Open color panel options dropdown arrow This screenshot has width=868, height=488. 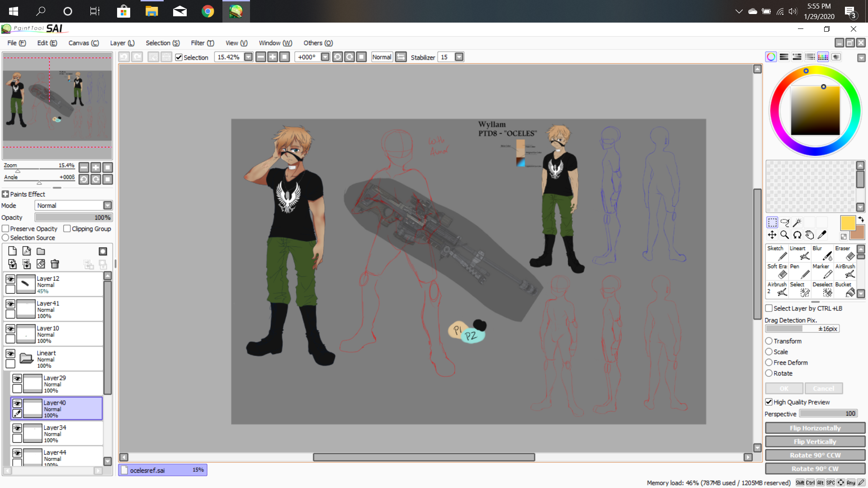(x=861, y=58)
